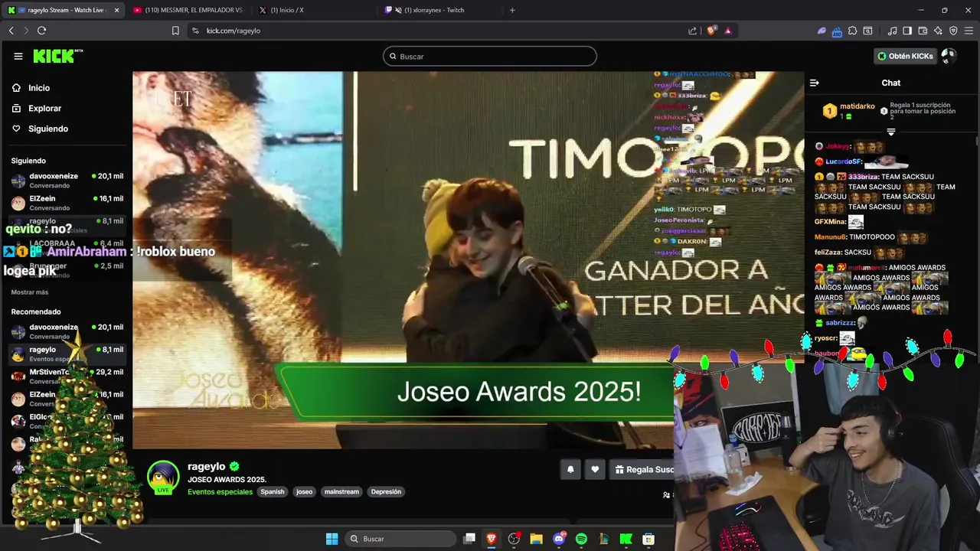Switch to the Inicio / X tab
Viewport: 980px width, 551px height.
click(x=314, y=10)
